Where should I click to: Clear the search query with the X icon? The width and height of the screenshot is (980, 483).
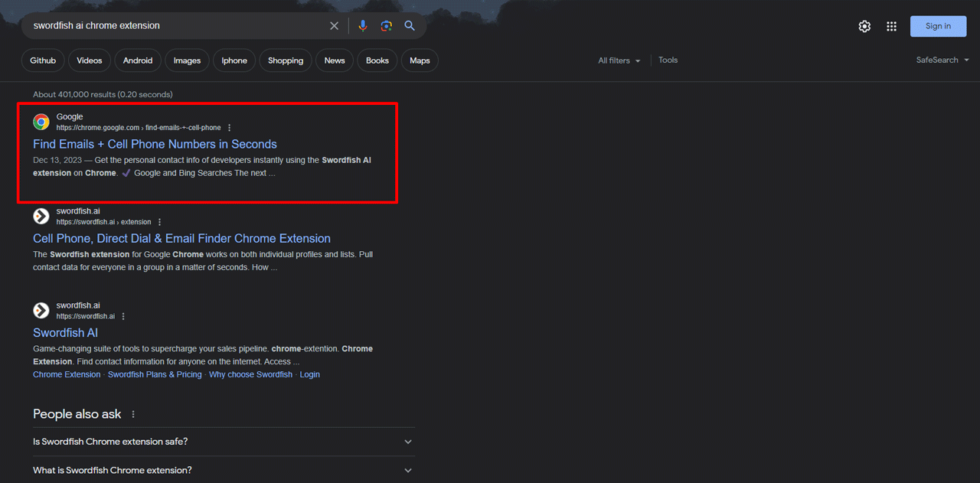click(334, 25)
